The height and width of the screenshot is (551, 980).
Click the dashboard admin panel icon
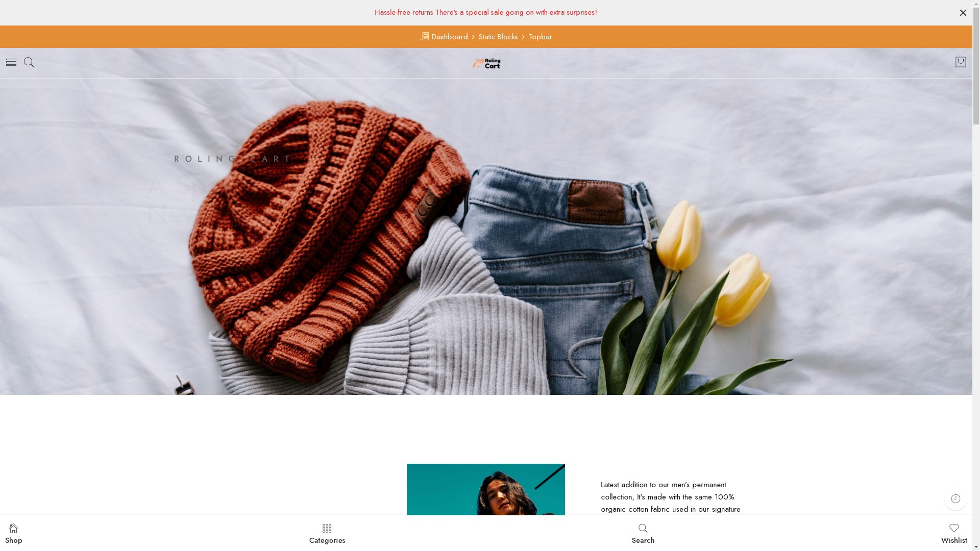[424, 36]
